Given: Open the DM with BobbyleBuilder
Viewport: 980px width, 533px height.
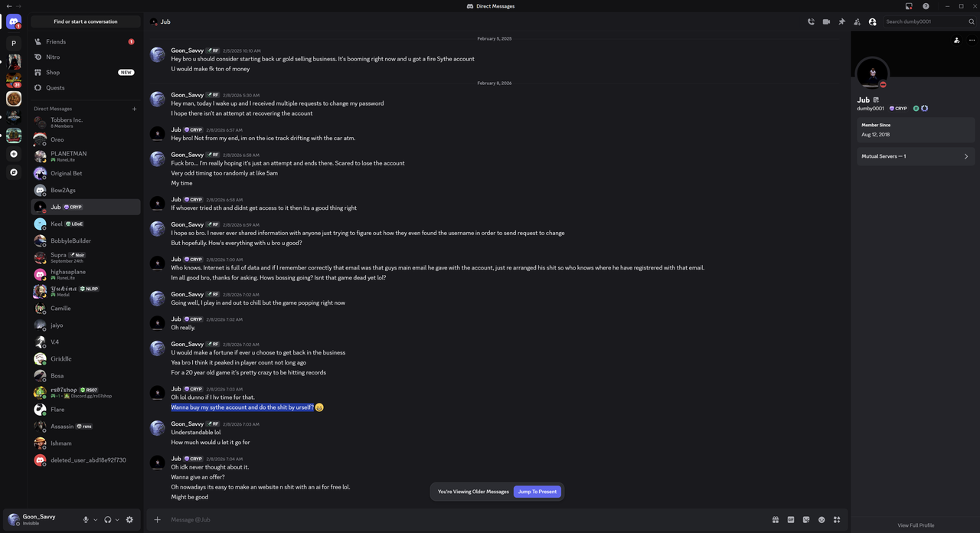Looking at the screenshot, I should pyautogui.click(x=86, y=240).
